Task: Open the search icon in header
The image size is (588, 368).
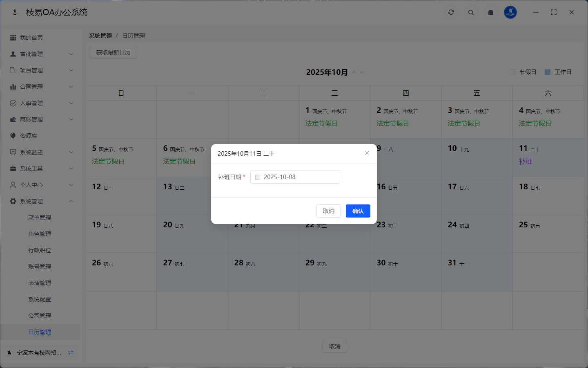Action: tap(471, 12)
